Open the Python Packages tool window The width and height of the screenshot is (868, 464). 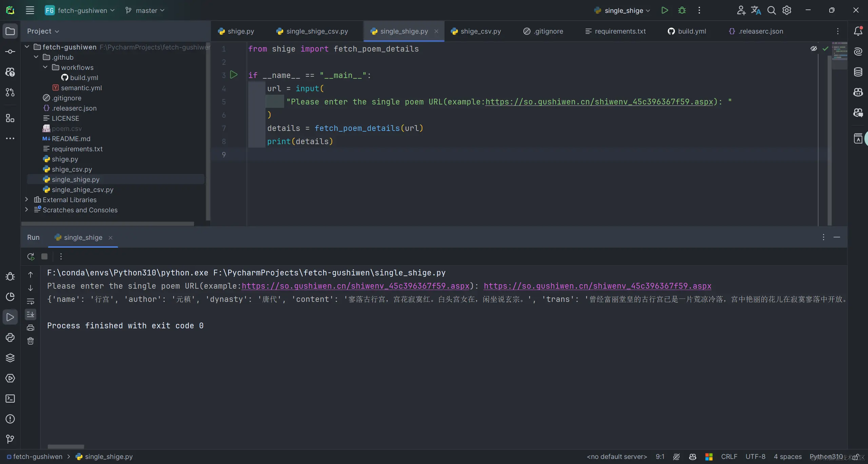tap(10, 358)
